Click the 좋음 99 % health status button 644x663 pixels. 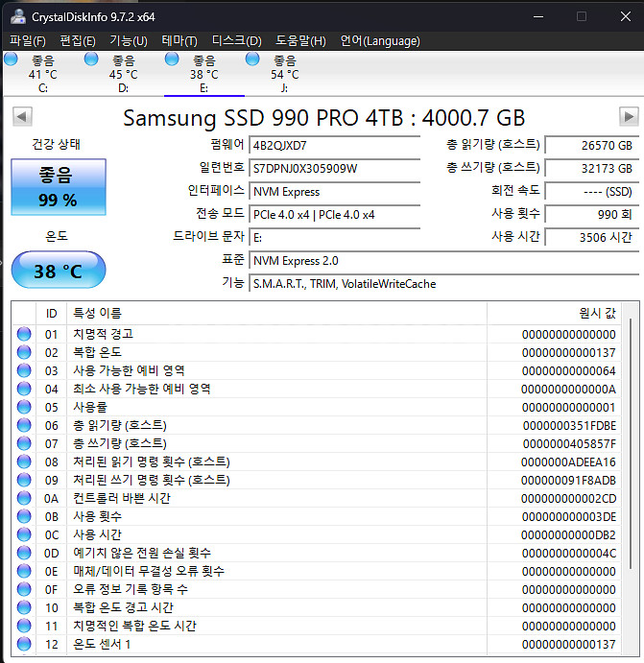coord(57,187)
